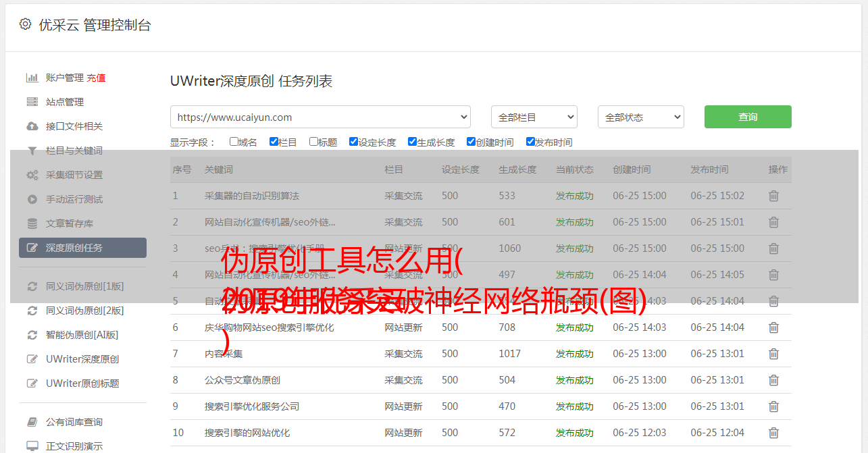Enable the 域名 display field checkbox
The height and width of the screenshot is (453, 868).
(234, 142)
